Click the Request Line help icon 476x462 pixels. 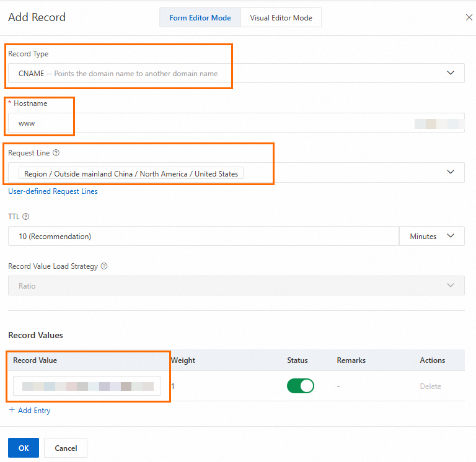click(56, 153)
